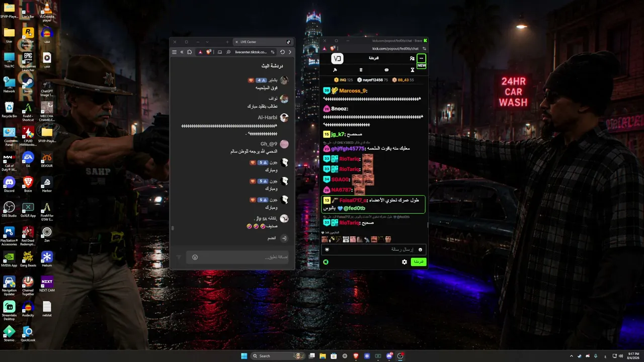This screenshot has width=644, height=362.
Task: Click the hammer moderation icon in Kick chat
Action: click(x=335, y=70)
